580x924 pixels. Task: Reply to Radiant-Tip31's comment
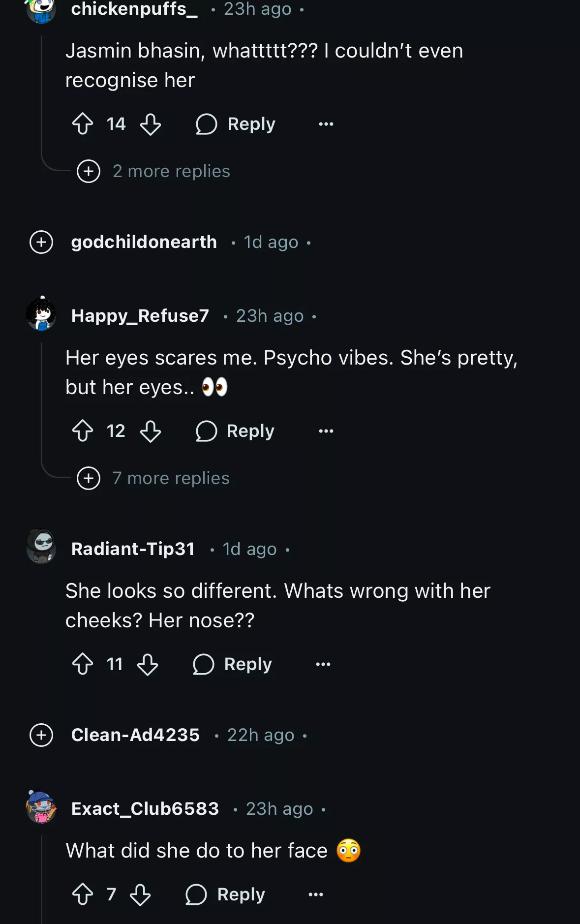(233, 664)
